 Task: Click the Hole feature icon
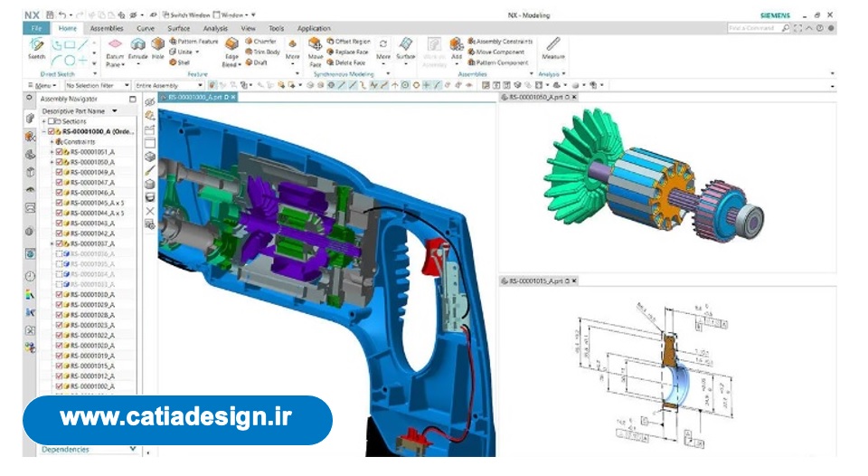[x=158, y=45]
